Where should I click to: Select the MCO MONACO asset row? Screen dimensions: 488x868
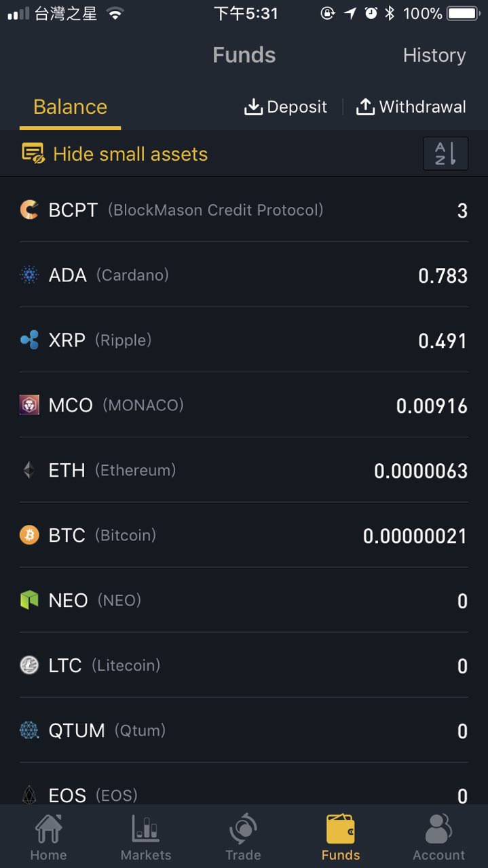pyautogui.click(x=244, y=405)
